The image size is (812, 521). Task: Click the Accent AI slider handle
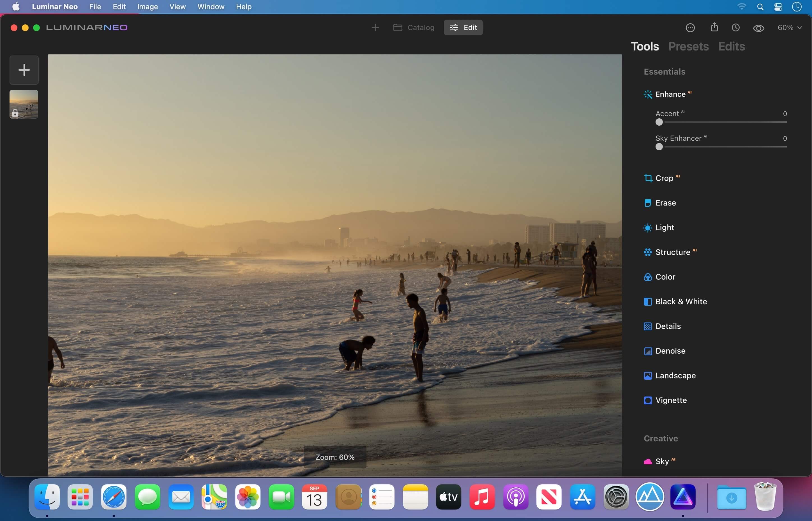(x=659, y=122)
